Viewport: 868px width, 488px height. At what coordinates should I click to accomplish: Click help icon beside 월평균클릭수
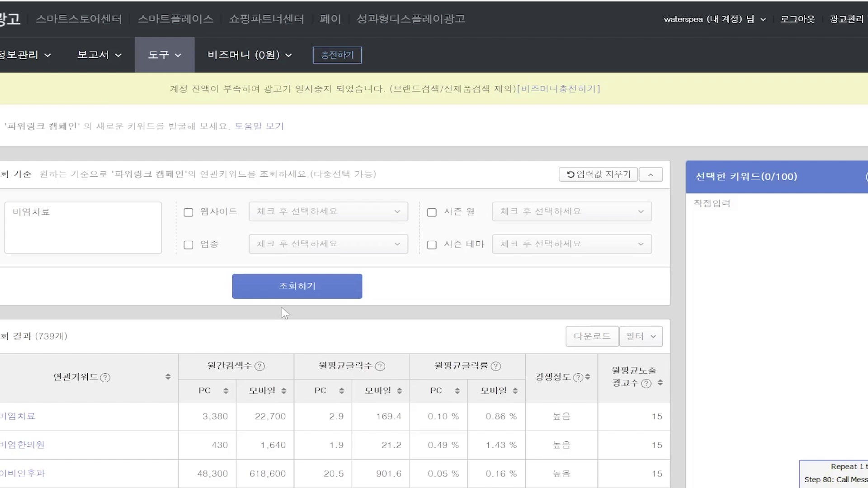tap(380, 366)
